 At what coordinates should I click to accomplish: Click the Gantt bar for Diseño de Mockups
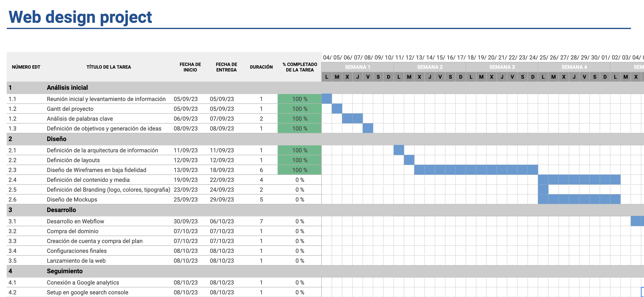pyautogui.click(x=579, y=199)
